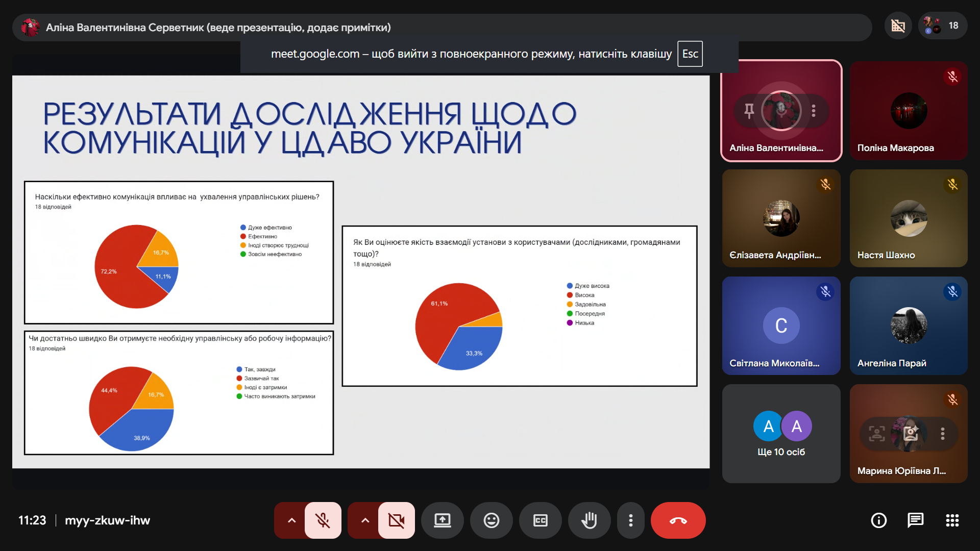Open the chat panel icon

(x=915, y=520)
